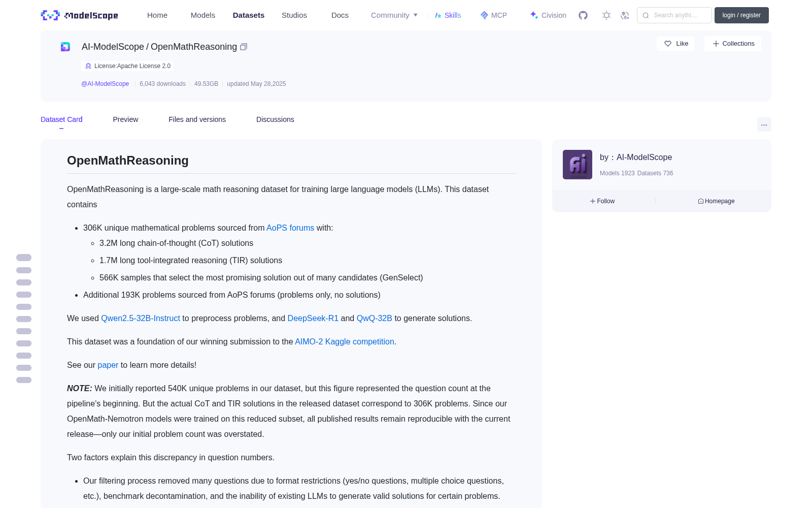Open the Skills page

tap(448, 15)
